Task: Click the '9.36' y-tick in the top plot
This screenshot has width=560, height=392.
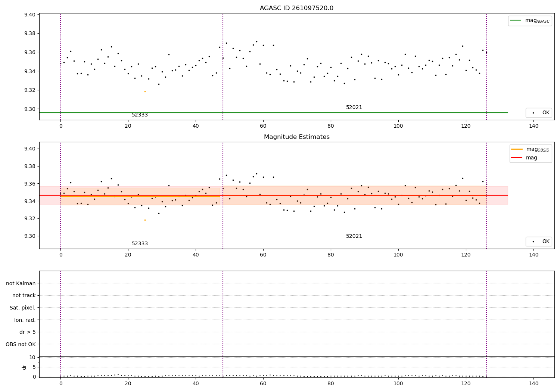Action: [30, 52]
